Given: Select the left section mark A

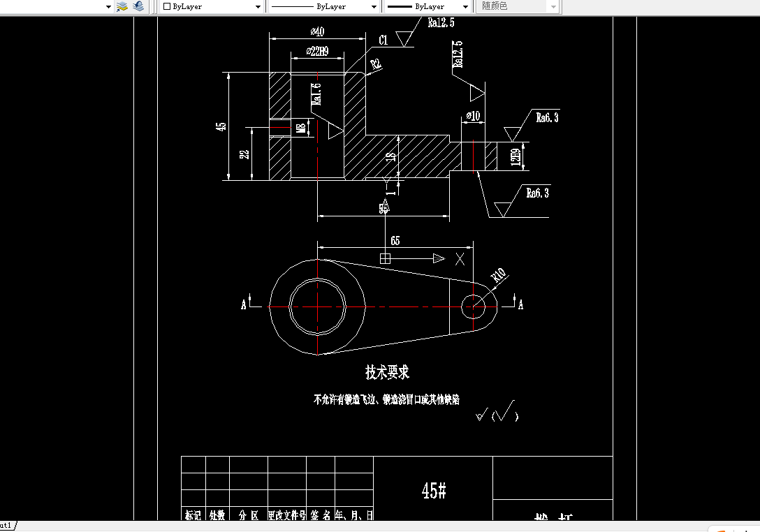Looking at the screenshot, I should (x=244, y=304).
